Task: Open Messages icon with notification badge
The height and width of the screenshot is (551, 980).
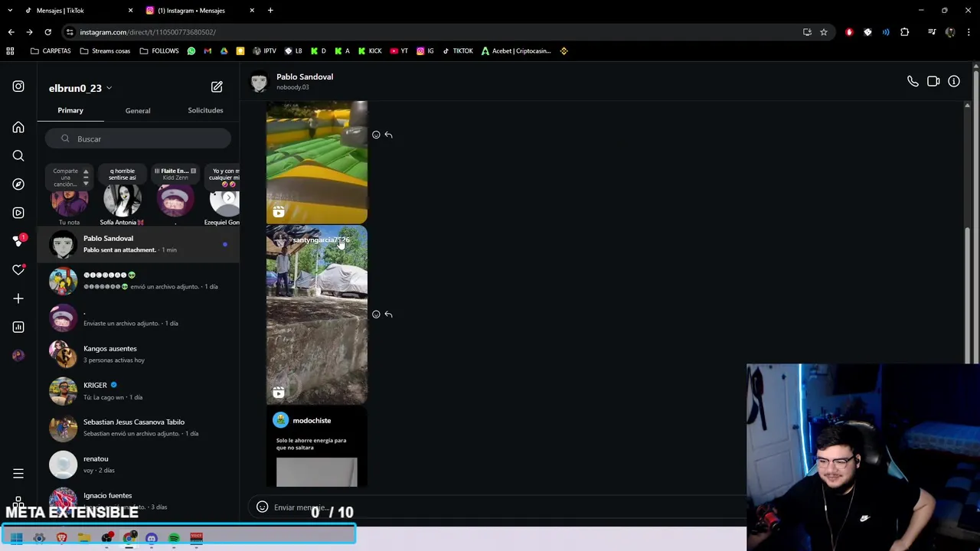Action: coord(18,241)
